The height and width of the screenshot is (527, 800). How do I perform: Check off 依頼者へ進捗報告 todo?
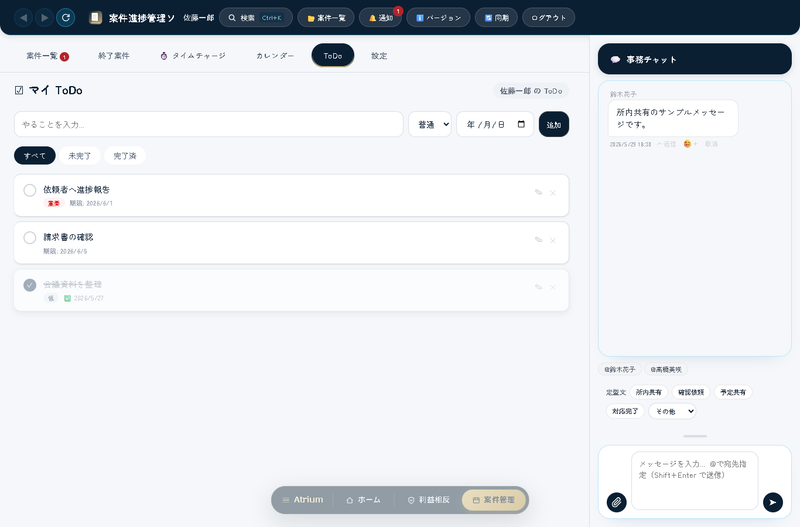30,190
